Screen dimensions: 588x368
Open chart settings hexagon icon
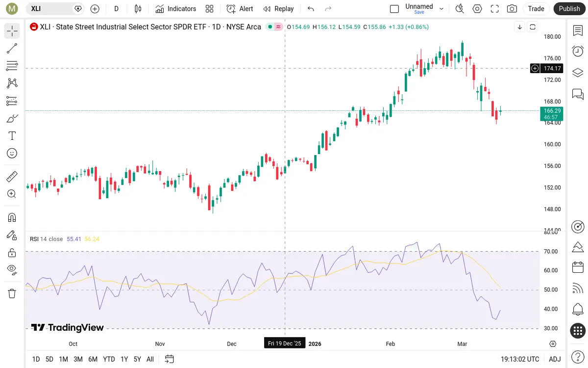477,8
